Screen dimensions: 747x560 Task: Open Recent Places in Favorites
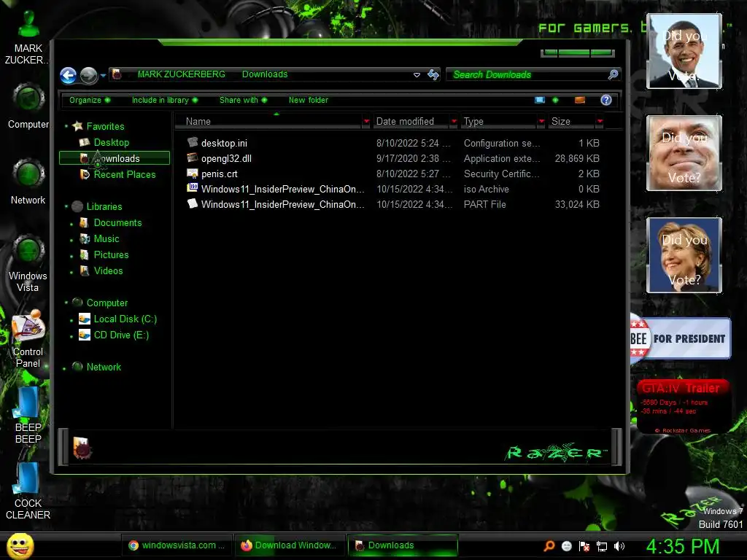tap(125, 175)
